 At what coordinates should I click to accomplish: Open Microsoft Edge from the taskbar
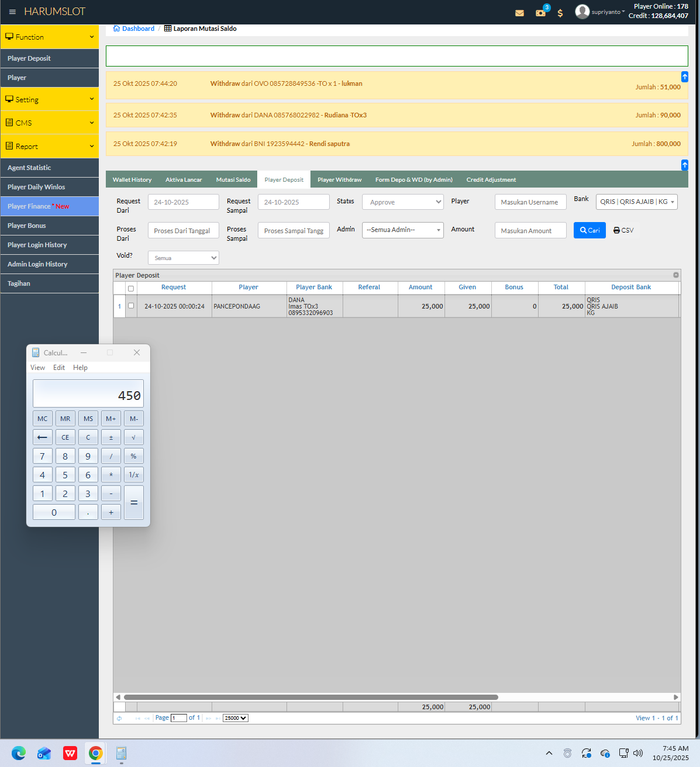(19, 753)
